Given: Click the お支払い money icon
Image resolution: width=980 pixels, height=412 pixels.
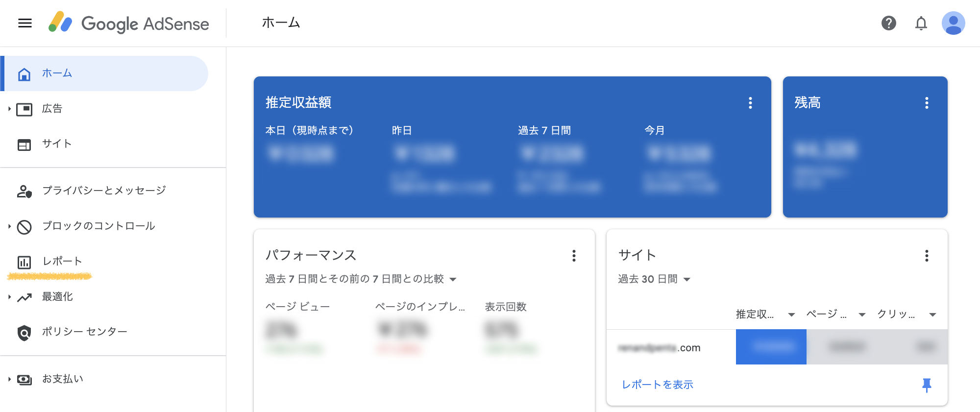Looking at the screenshot, I should point(24,379).
